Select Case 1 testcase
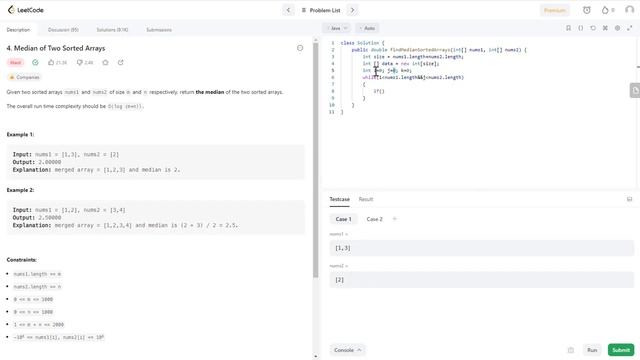640x360 pixels. [343, 219]
